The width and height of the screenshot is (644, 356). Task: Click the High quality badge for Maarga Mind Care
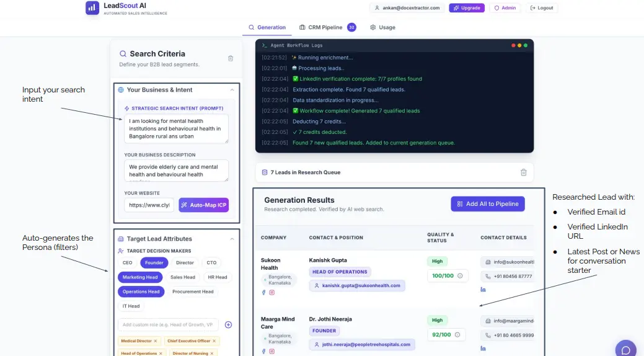point(438,320)
